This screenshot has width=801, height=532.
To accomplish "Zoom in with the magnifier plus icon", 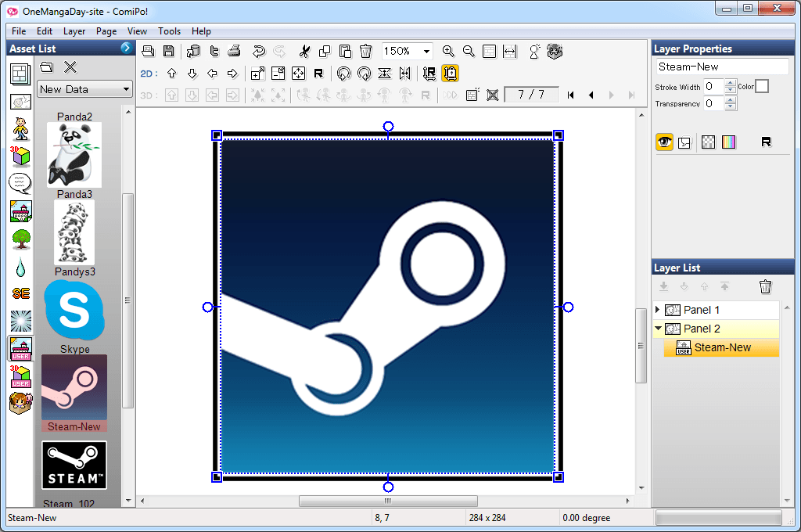I will (448, 51).
